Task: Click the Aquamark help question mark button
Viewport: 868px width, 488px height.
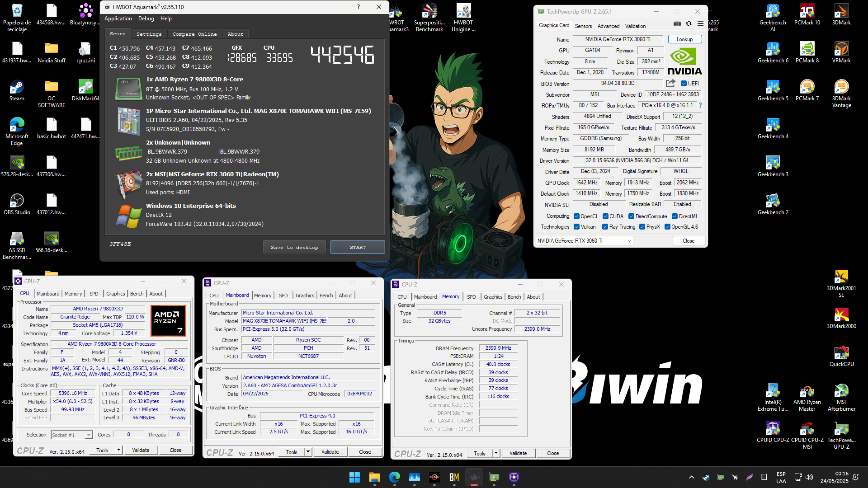Action: 359,7
